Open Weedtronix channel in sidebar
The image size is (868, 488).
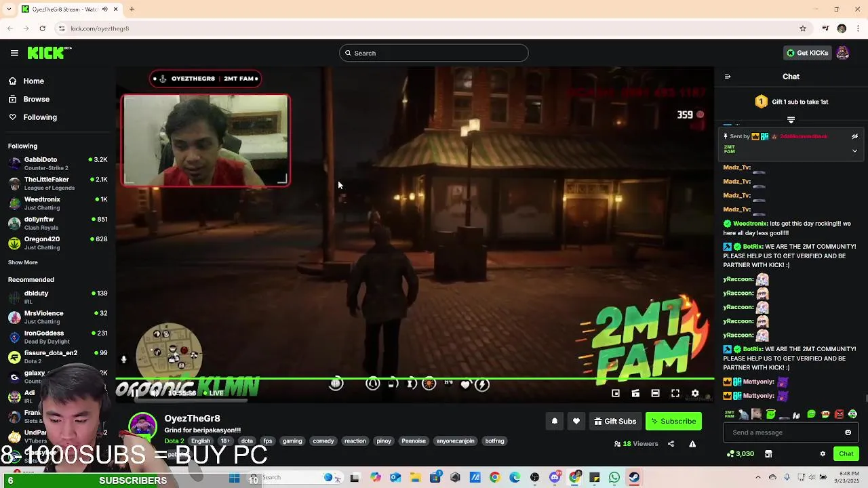coord(58,203)
